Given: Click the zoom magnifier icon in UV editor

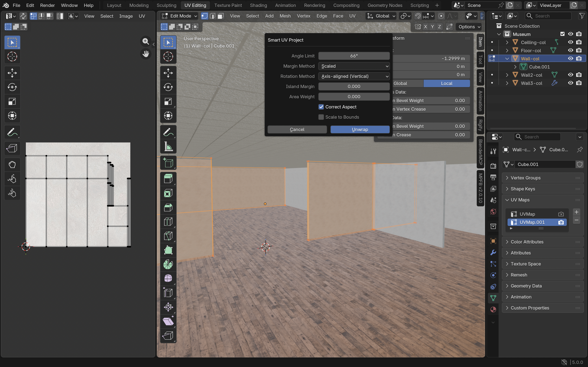Looking at the screenshot, I should 146,41.
